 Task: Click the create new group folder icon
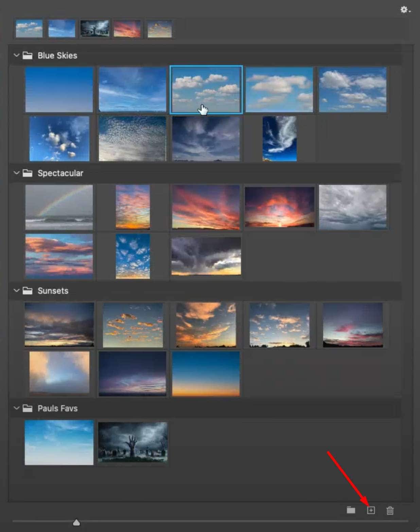coord(351,510)
